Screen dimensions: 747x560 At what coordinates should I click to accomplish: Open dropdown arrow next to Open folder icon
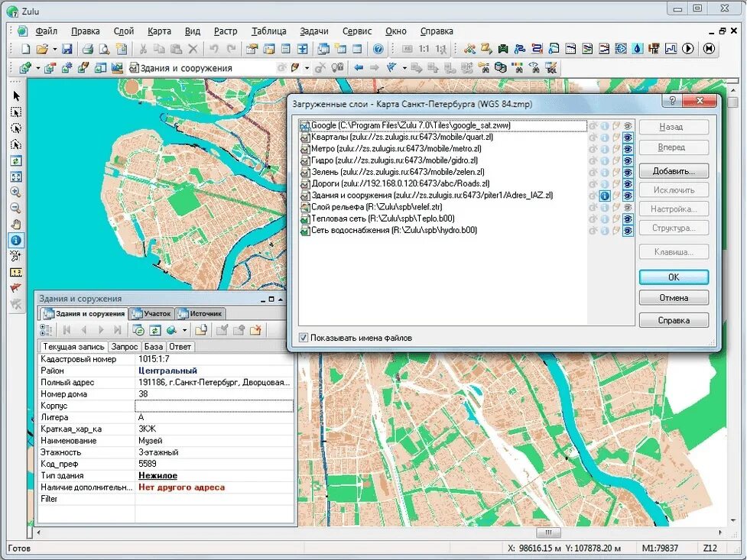tap(54, 49)
